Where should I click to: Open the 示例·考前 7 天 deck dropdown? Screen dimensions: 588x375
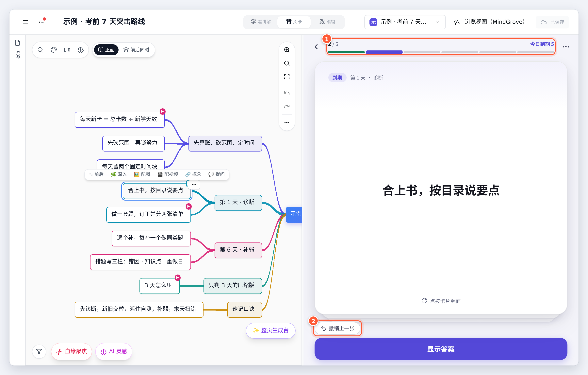click(405, 22)
